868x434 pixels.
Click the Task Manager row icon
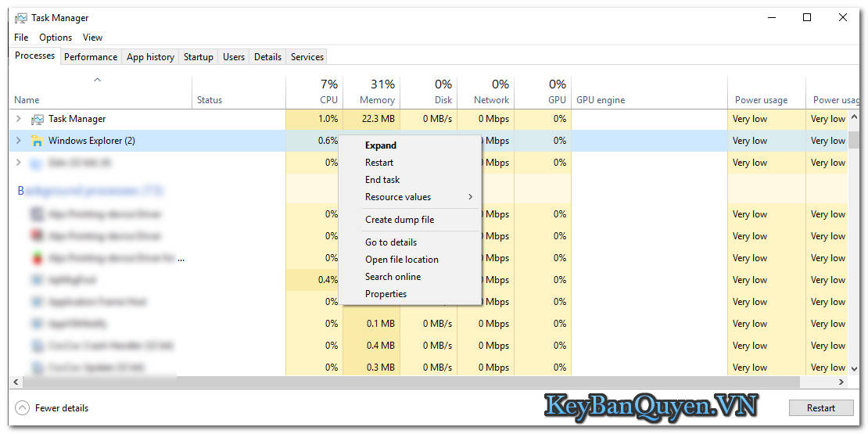coord(37,119)
